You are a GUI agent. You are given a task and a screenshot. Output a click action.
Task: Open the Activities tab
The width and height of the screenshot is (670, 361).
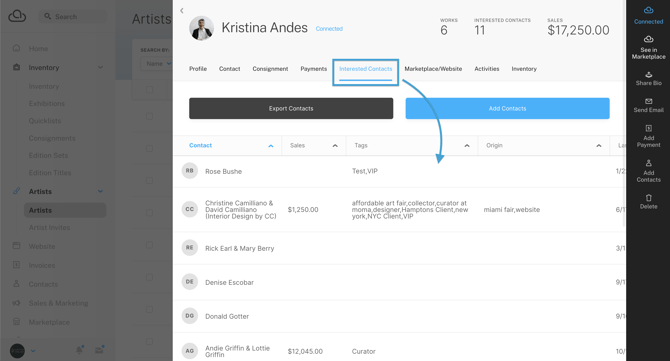point(487,69)
